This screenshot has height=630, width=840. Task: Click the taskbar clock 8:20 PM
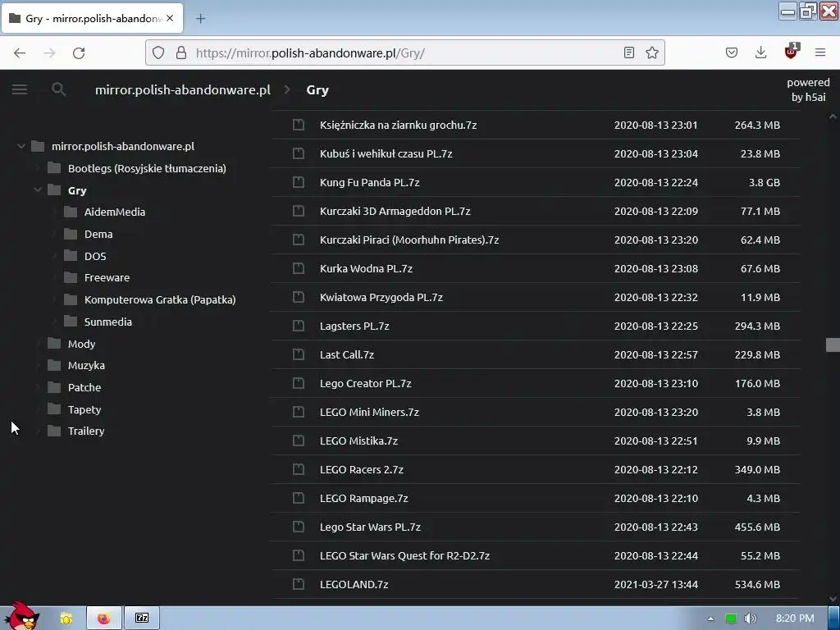point(795,619)
